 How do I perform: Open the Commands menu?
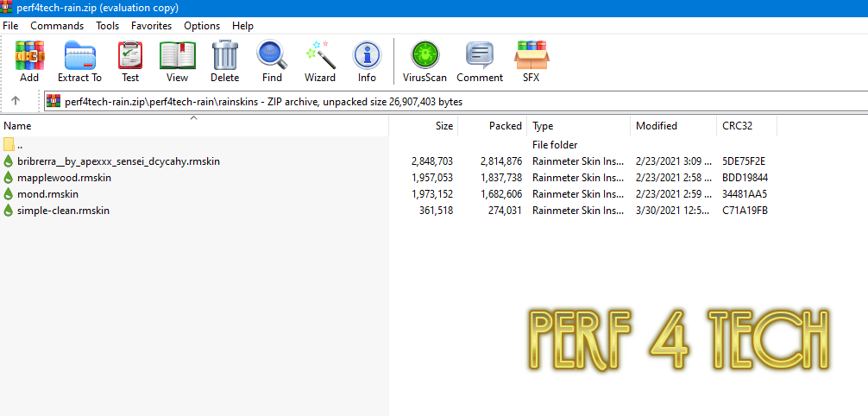click(57, 26)
